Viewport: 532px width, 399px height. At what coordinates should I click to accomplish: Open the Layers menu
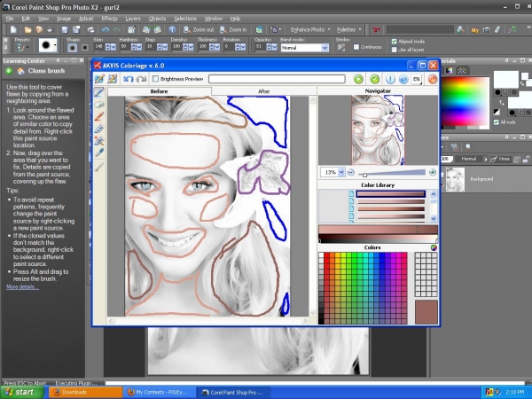click(133, 19)
